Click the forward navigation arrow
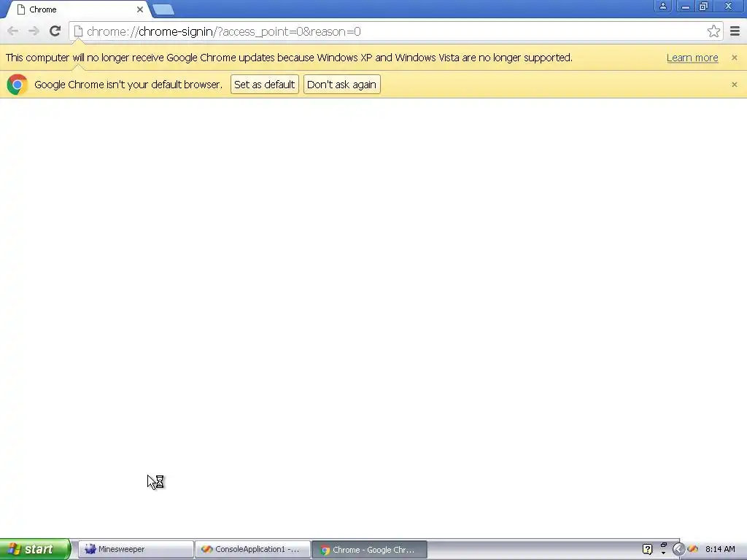The height and width of the screenshot is (560, 747). 34,31
